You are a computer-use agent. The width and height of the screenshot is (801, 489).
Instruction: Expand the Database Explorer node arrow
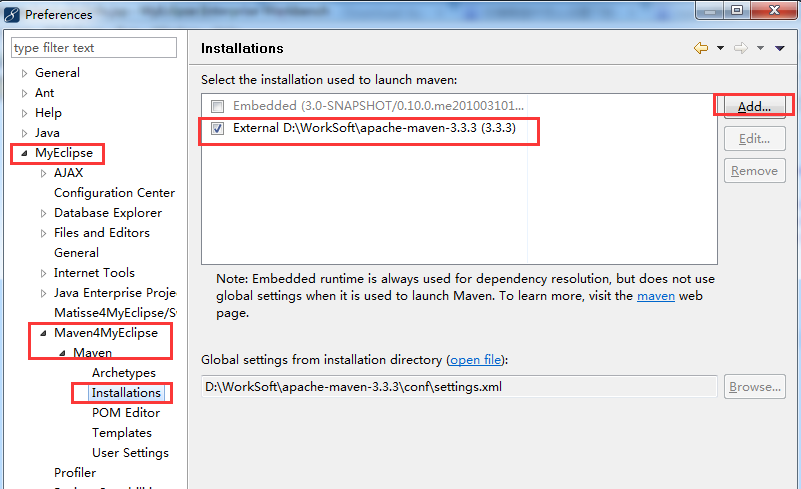tap(43, 213)
